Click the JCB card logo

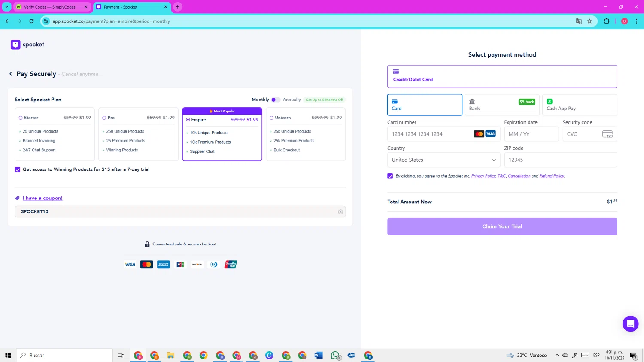pyautogui.click(x=180, y=265)
